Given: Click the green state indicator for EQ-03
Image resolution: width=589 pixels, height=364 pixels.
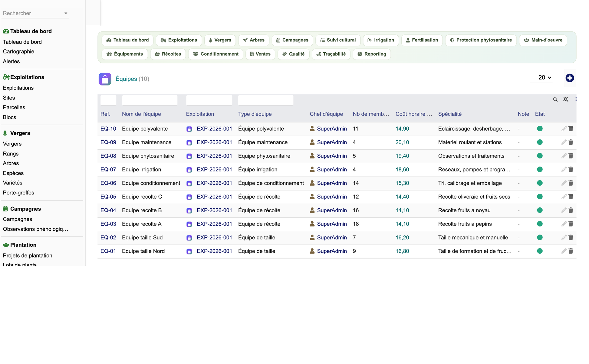Looking at the screenshot, I should click(x=540, y=224).
